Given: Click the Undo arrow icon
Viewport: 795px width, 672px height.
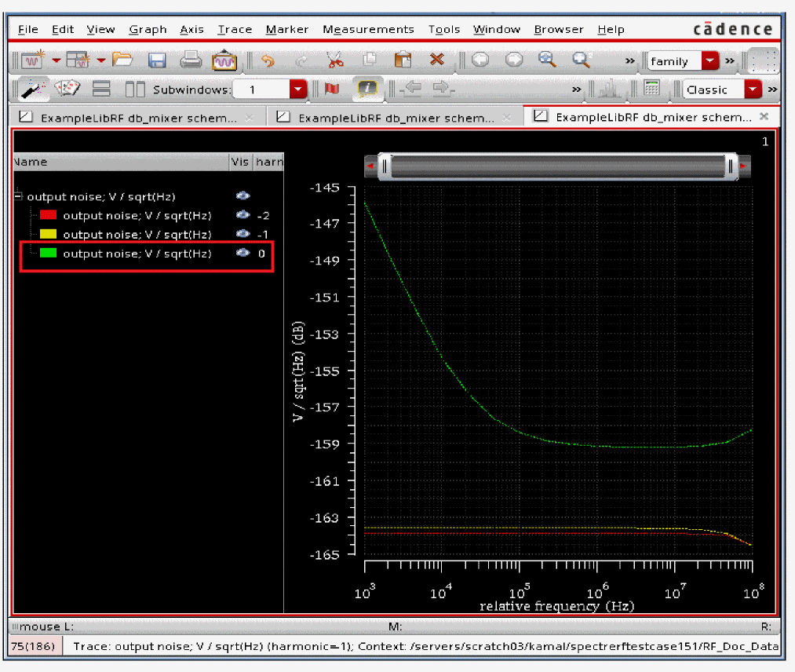Looking at the screenshot, I should point(268,60).
